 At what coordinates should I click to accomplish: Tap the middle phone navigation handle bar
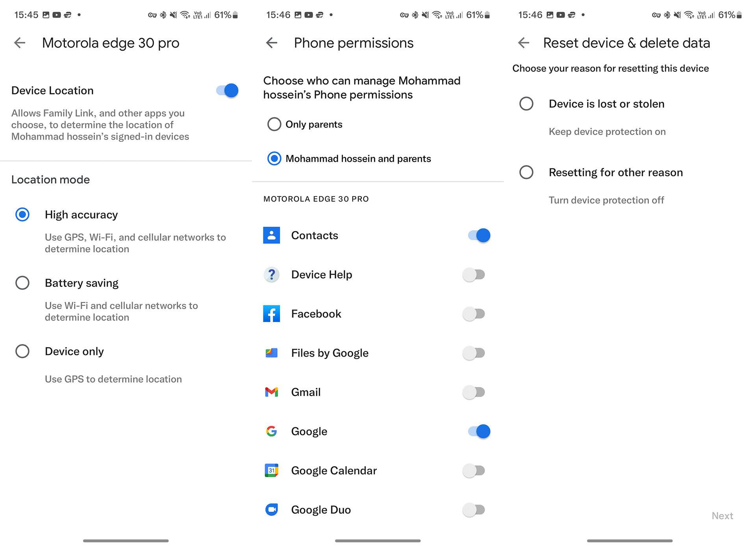(x=378, y=541)
